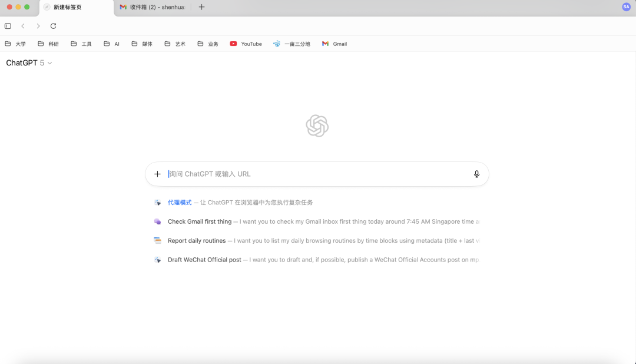The image size is (636, 364).
Task: Click the red close window button
Action: tap(9, 7)
